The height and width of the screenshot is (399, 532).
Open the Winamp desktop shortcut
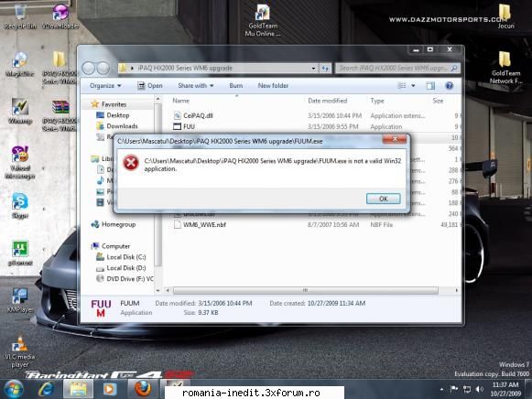20,112
